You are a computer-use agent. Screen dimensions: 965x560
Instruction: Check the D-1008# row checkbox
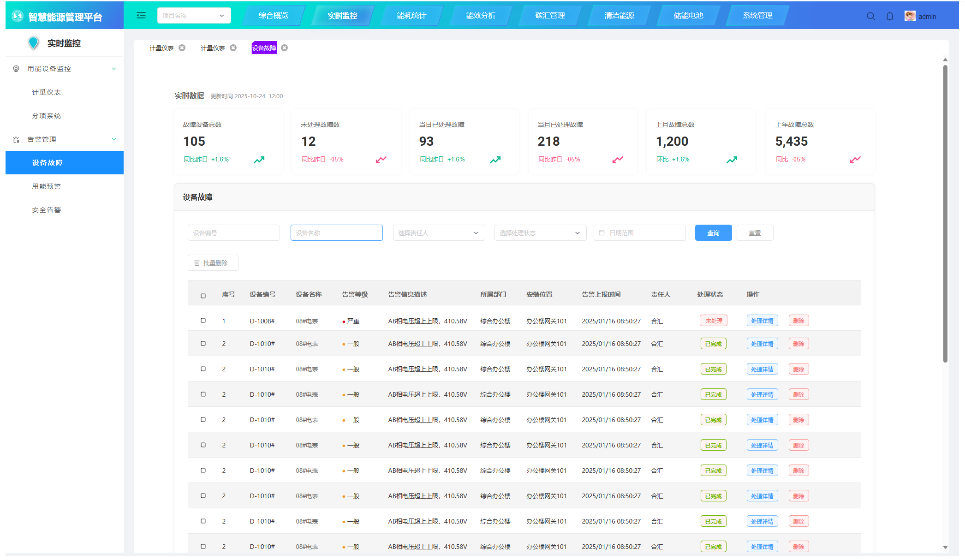click(203, 321)
